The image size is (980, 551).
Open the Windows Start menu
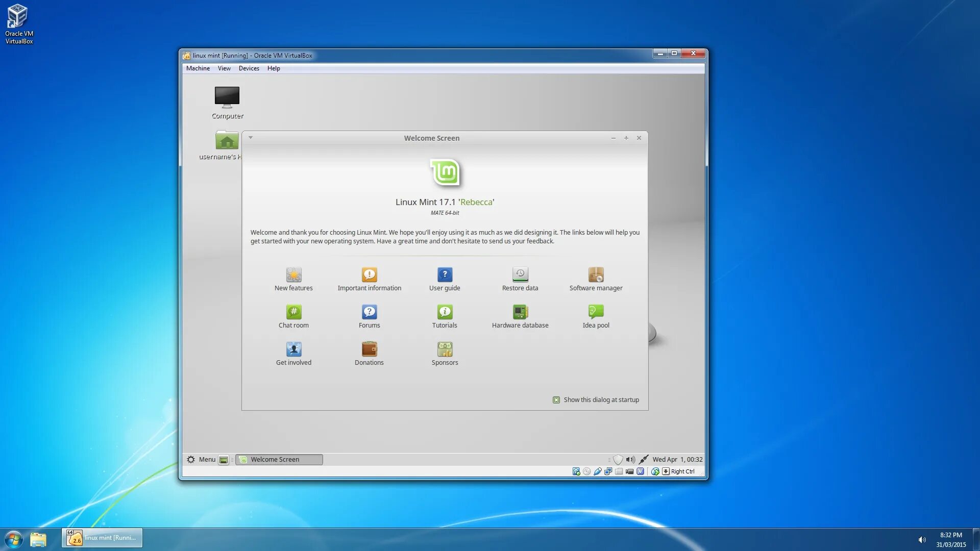(x=13, y=539)
